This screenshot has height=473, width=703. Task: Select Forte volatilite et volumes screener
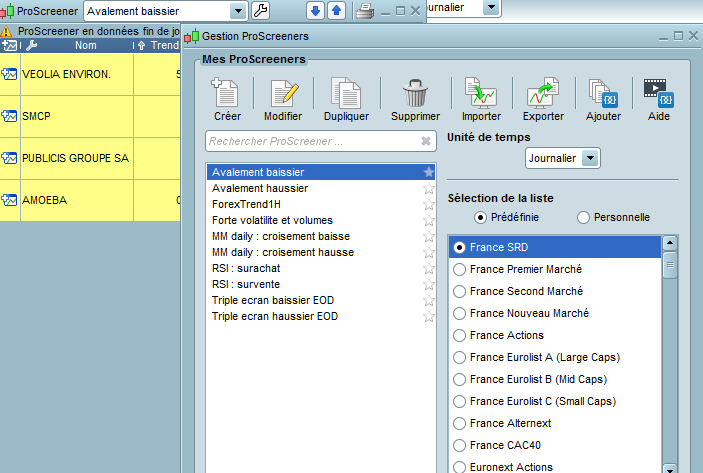(321, 221)
